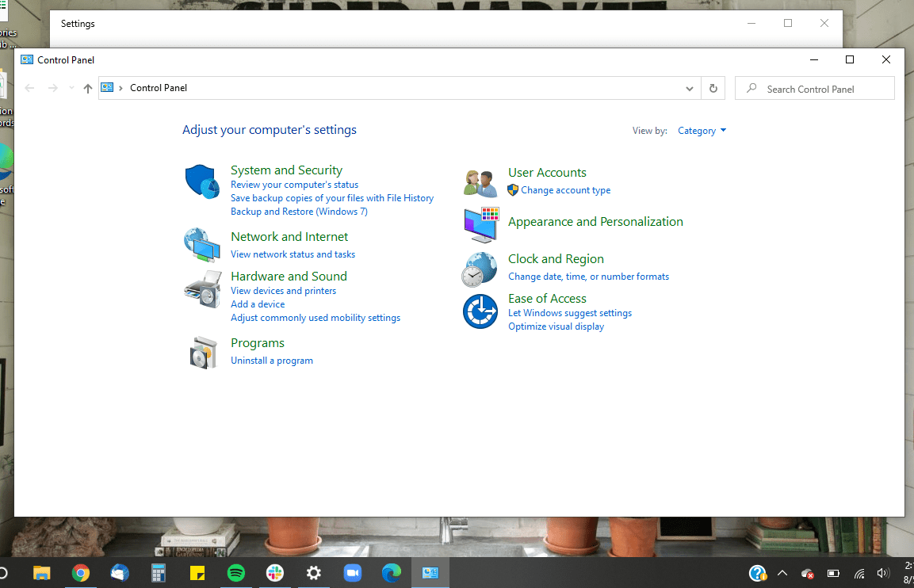
Task: Open the Programs disc icon
Action: pyautogui.click(x=202, y=353)
